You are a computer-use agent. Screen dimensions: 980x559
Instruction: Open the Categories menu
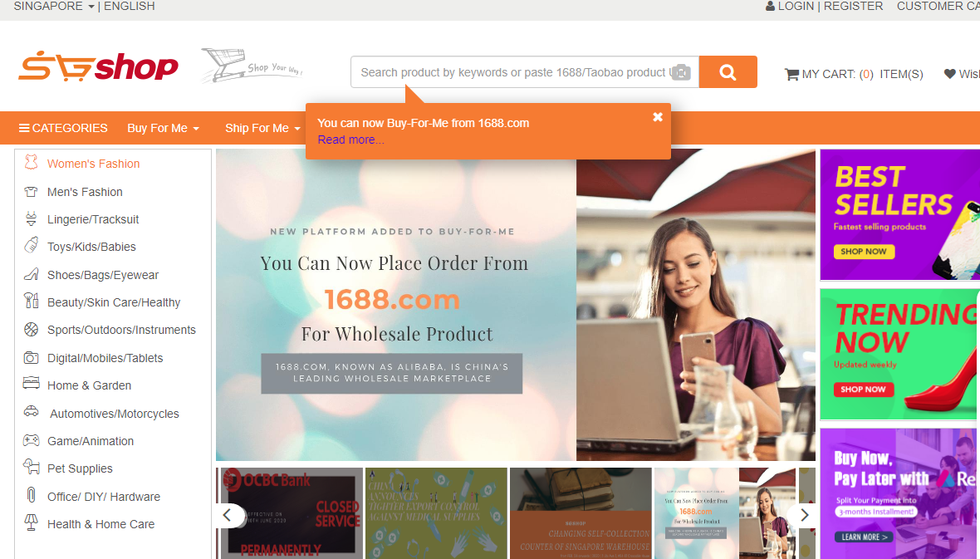click(x=63, y=128)
